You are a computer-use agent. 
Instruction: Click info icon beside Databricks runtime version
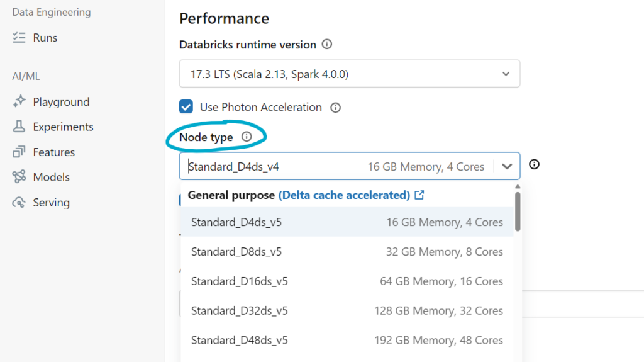(x=327, y=45)
